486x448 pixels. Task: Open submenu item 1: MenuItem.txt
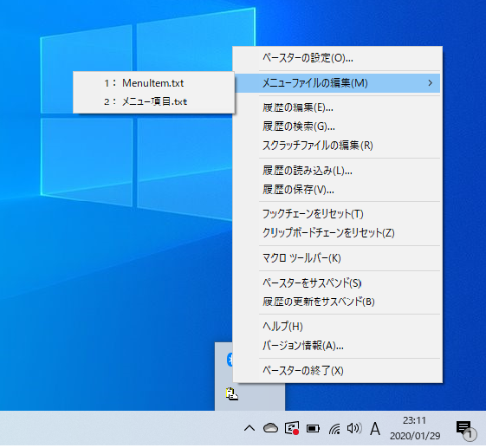(x=153, y=83)
